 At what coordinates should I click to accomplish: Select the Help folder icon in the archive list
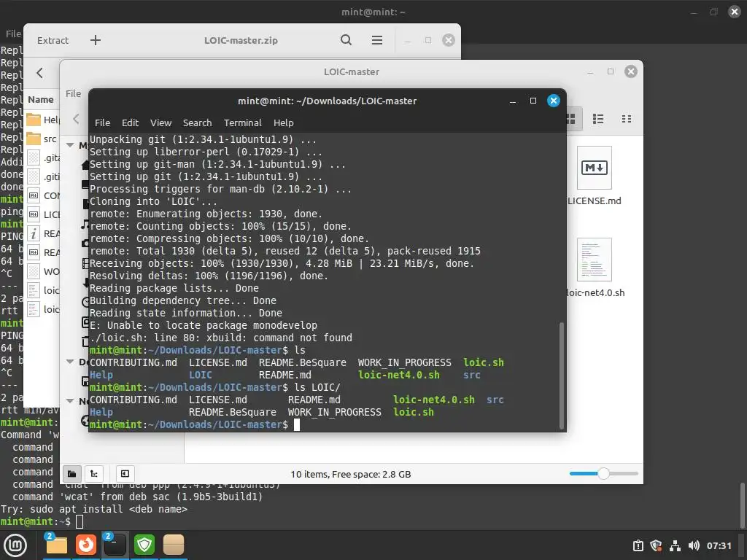[x=34, y=120]
